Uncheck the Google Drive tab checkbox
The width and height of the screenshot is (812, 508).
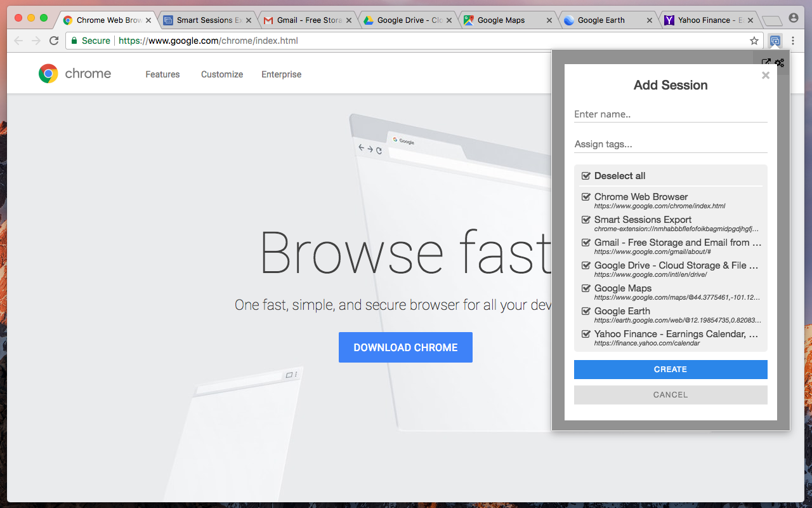coord(586,265)
